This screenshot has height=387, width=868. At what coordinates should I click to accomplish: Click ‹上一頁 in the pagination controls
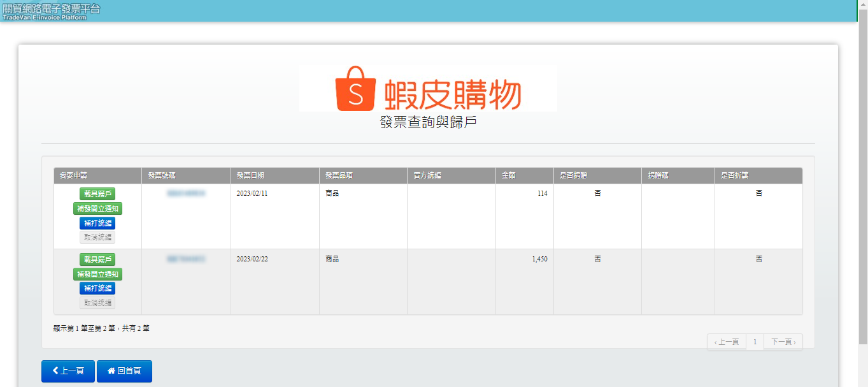click(726, 342)
